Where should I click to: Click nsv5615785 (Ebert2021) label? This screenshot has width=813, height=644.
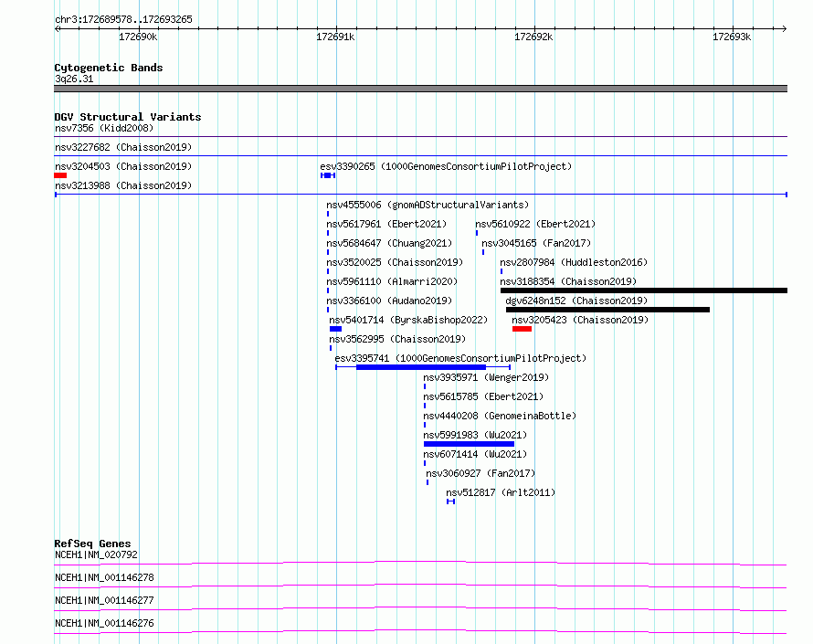pos(483,396)
